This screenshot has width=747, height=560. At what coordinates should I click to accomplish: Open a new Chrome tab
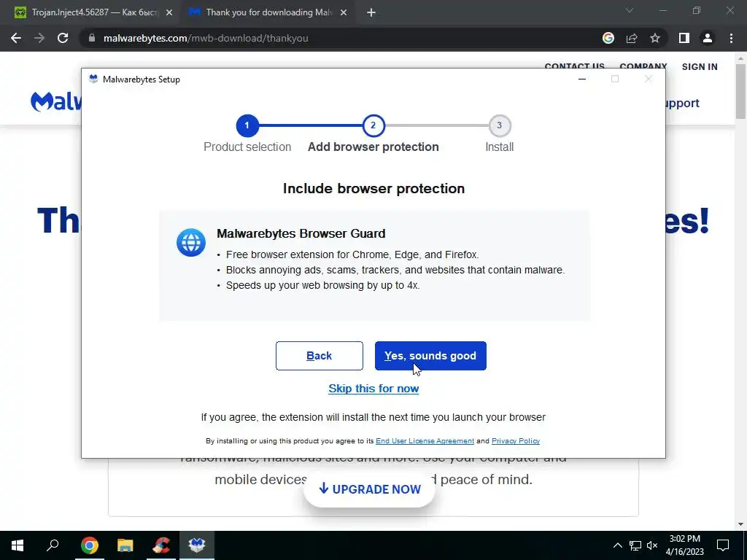coord(371,13)
